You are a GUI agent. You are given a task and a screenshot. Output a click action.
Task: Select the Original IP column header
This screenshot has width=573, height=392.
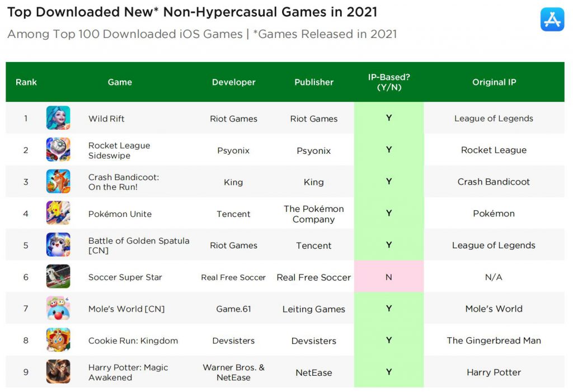[x=494, y=82]
